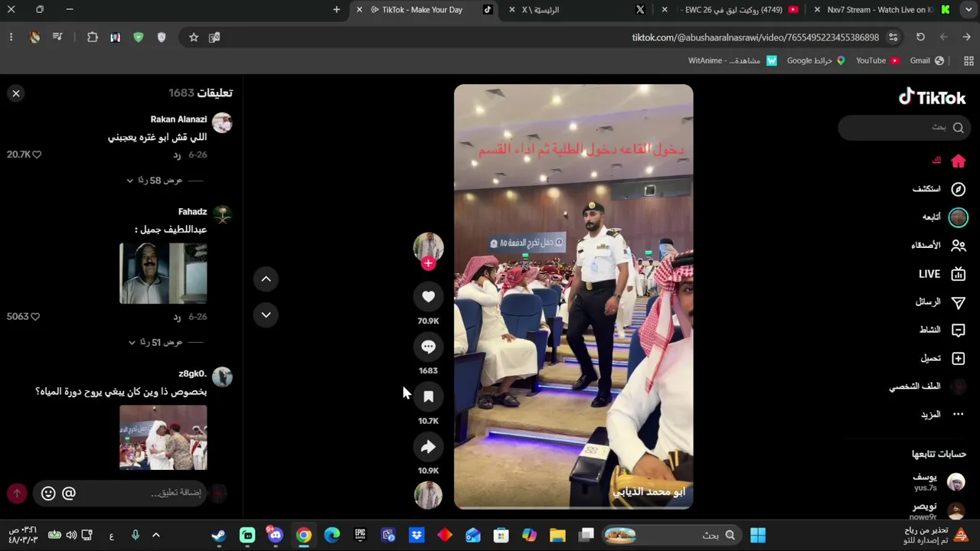Open Microsoft Edge from the taskbar
Screen dimensions: 980x551
[332, 536]
